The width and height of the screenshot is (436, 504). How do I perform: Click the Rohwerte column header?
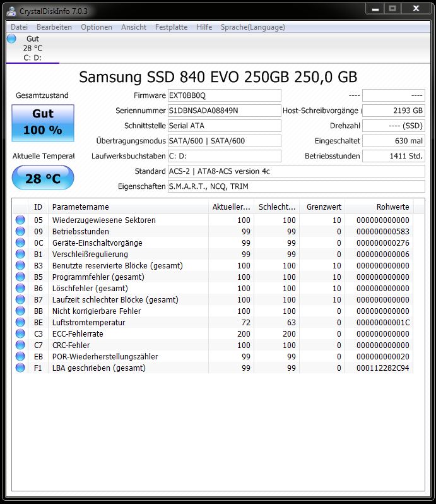[x=379, y=207]
